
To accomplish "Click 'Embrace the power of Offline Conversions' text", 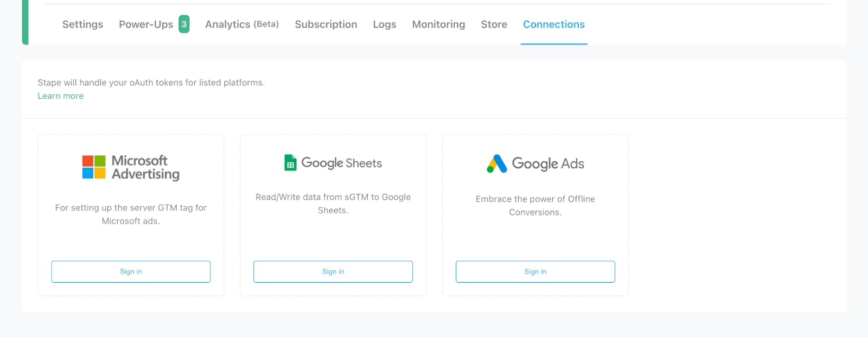I will point(535,206).
